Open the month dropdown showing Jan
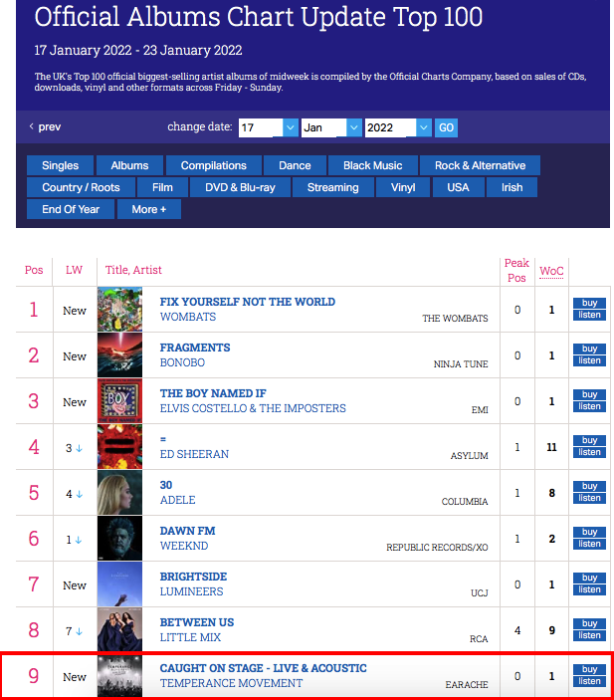 [x=331, y=127]
